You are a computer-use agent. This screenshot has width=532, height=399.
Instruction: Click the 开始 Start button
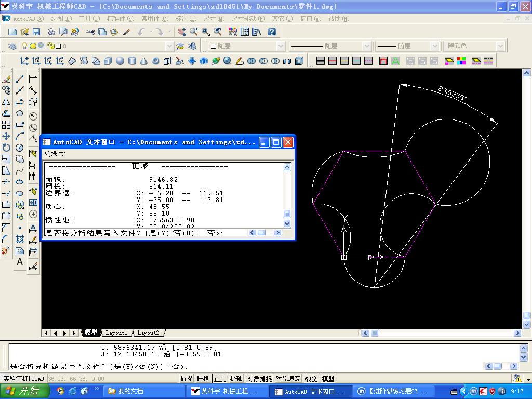[x=24, y=391]
